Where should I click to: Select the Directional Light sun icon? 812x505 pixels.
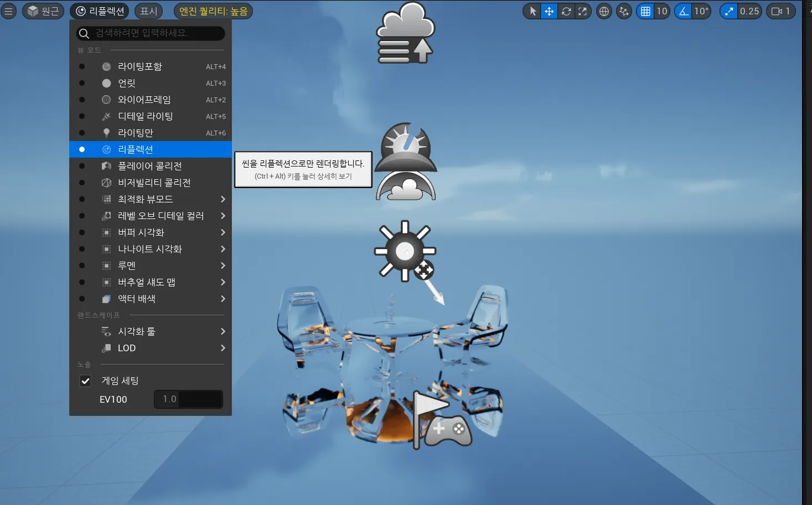click(405, 251)
